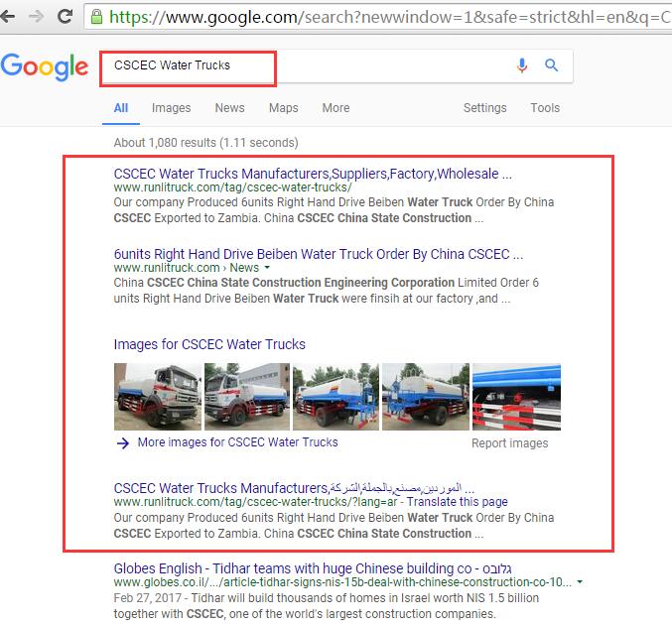672x624 pixels.
Task: Switch to the Maps tab
Action: tap(283, 108)
